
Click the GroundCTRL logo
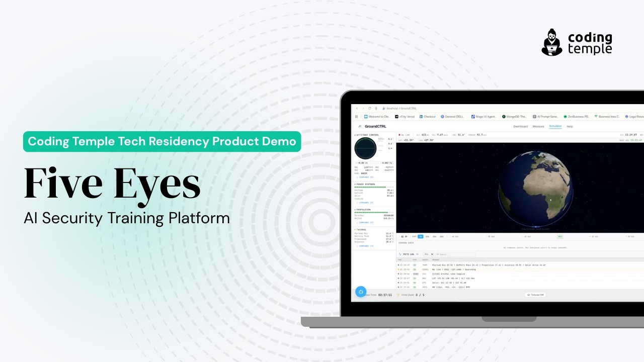(372, 126)
